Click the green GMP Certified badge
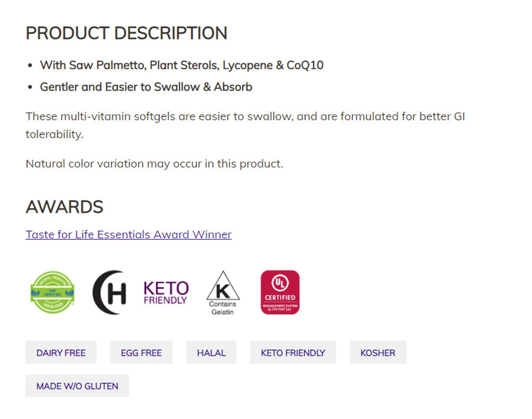The image size is (532, 419). (53, 292)
